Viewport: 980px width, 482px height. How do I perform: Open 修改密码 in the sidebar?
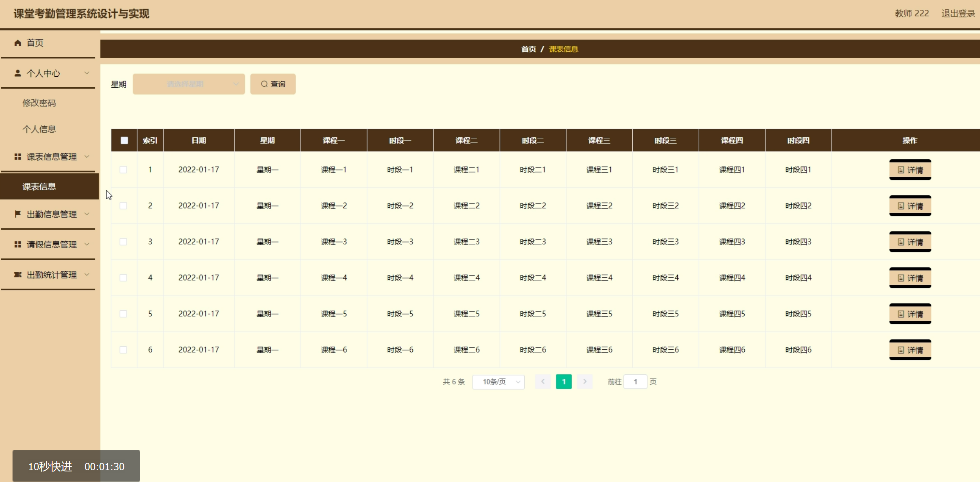click(39, 103)
